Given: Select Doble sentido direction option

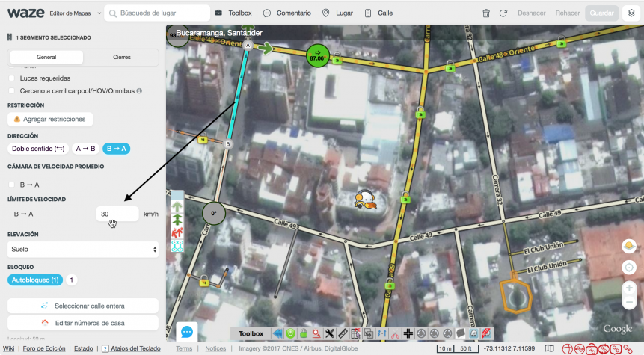Looking at the screenshot, I should [38, 149].
